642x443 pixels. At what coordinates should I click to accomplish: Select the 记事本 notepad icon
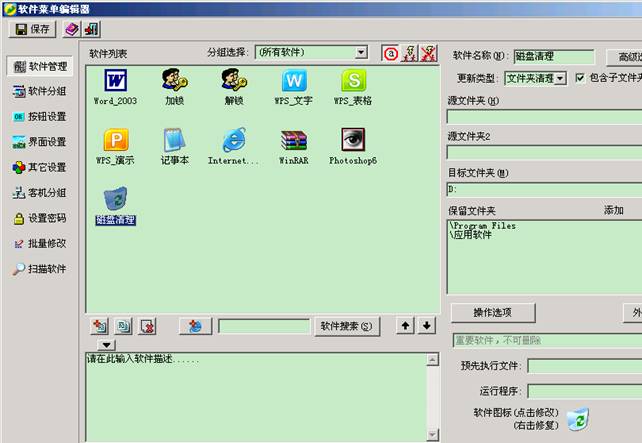pos(174,147)
